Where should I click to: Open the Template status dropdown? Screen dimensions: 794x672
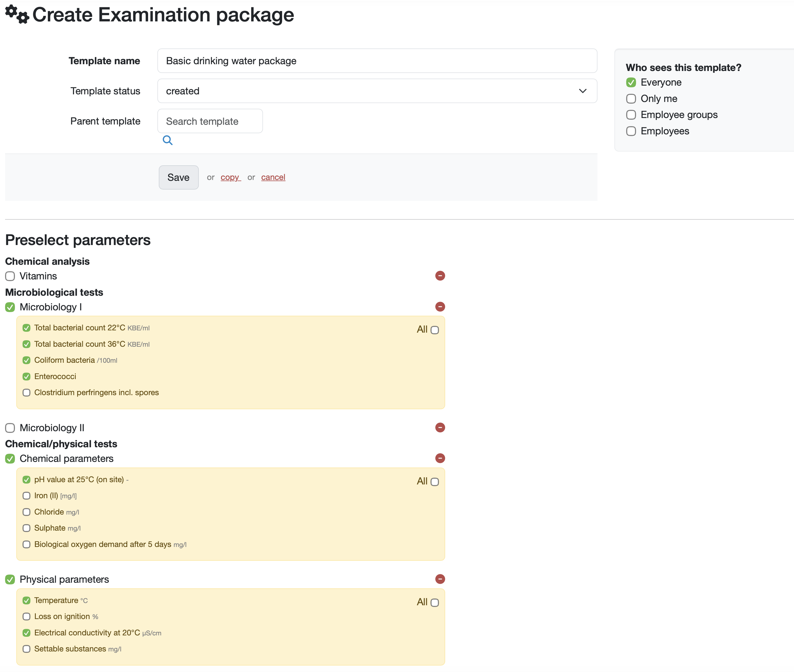[x=377, y=91]
